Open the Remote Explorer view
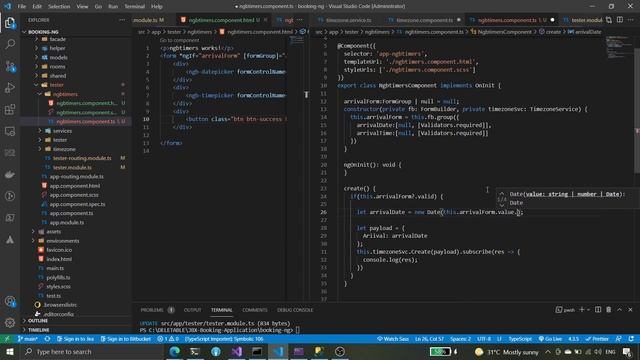This screenshot has width=640, height=360. point(10,131)
